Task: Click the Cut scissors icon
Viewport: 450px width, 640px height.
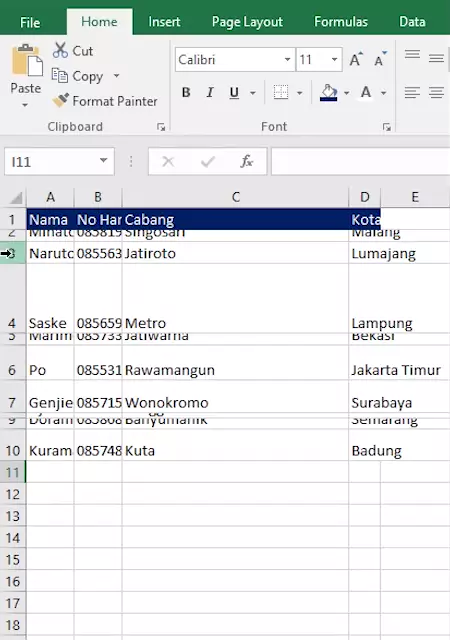Action: point(60,50)
